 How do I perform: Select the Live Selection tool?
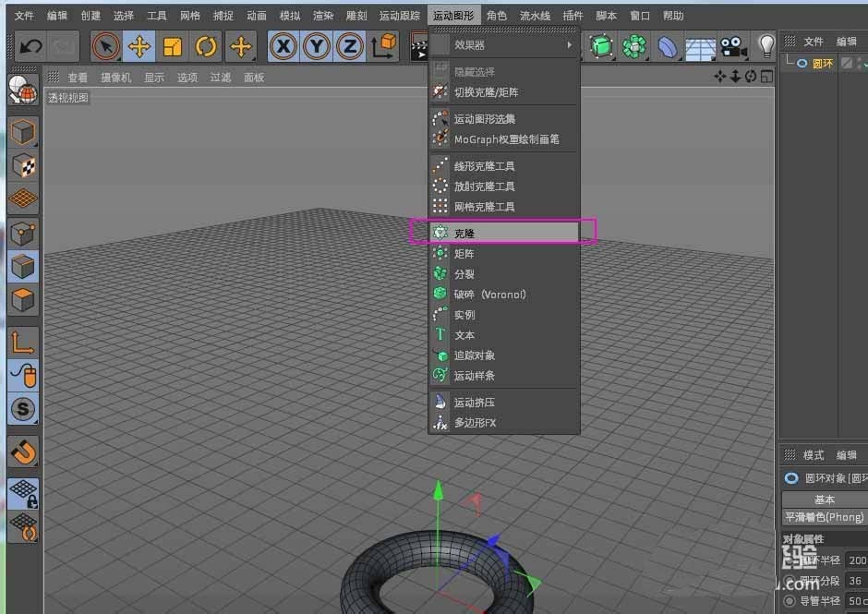[104, 44]
